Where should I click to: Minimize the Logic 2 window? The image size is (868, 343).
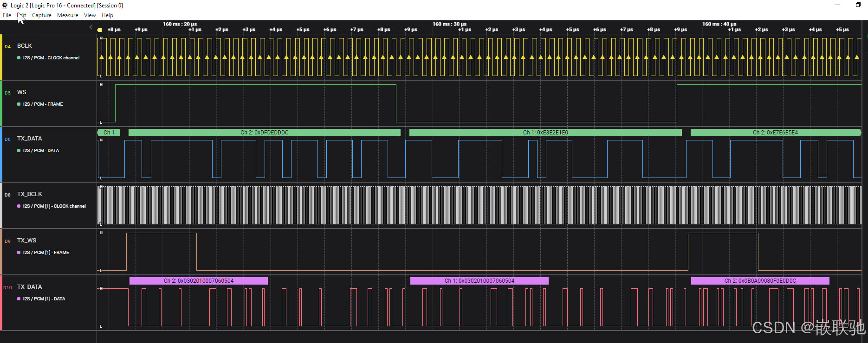(837, 5)
